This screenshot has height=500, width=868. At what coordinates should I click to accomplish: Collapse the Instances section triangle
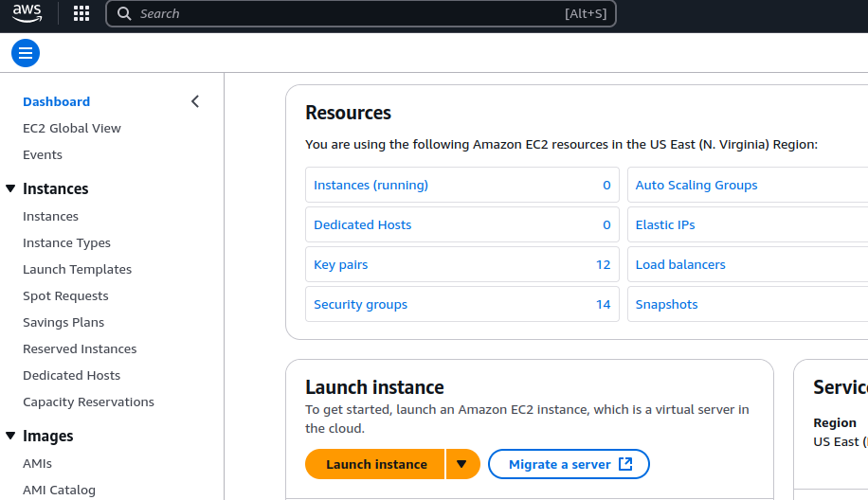10,188
